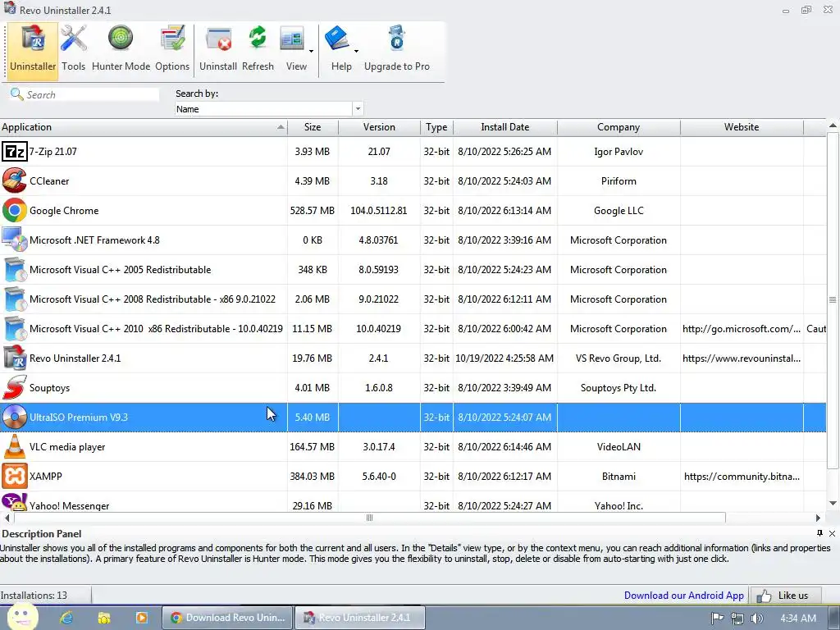Click the Souptoys Pty Ltd. company cell
The width and height of the screenshot is (840, 630).
point(619,388)
